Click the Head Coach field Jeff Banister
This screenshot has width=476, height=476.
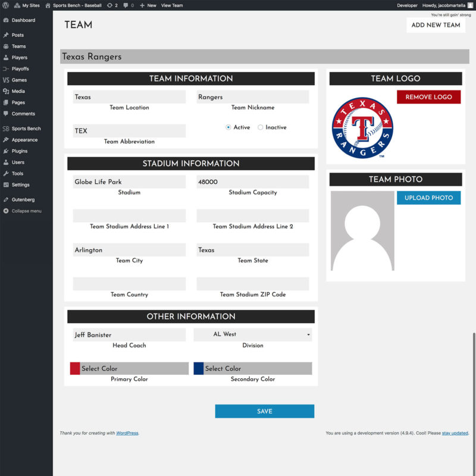click(x=129, y=335)
